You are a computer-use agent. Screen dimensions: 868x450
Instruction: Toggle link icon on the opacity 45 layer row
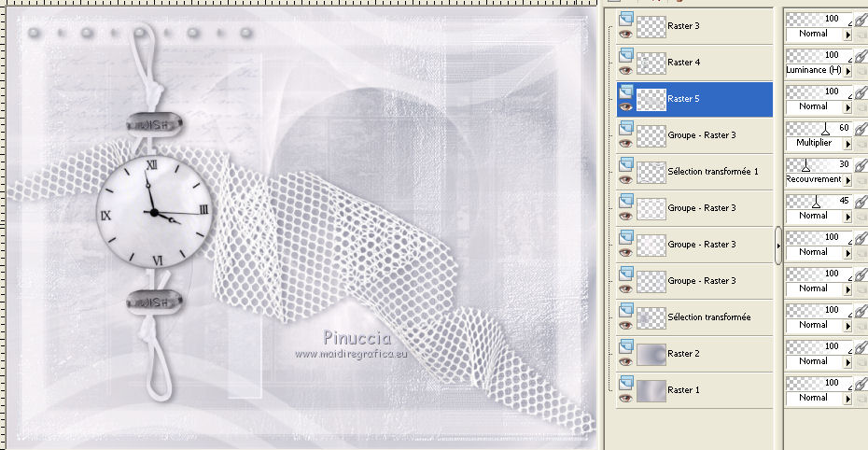(861, 204)
